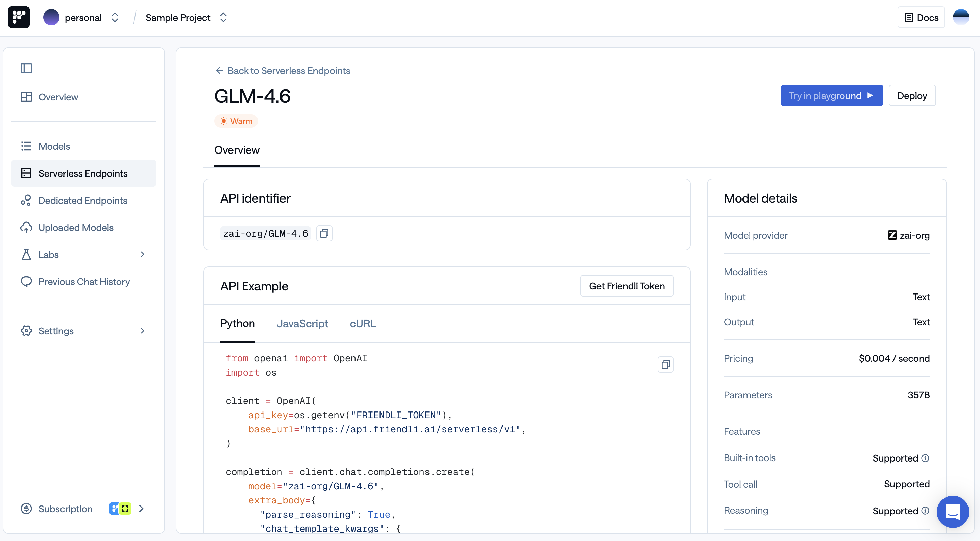Viewport: 980px width, 541px height.
Task: Expand the Labs section
Action: click(x=142, y=254)
